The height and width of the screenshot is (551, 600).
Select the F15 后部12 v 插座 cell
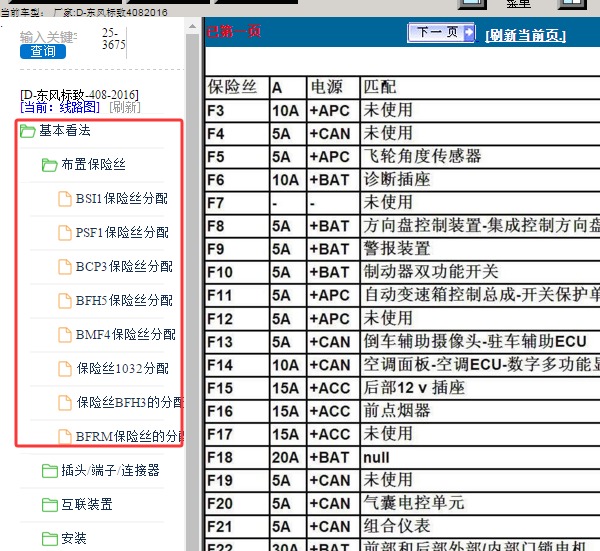[480, 388]
